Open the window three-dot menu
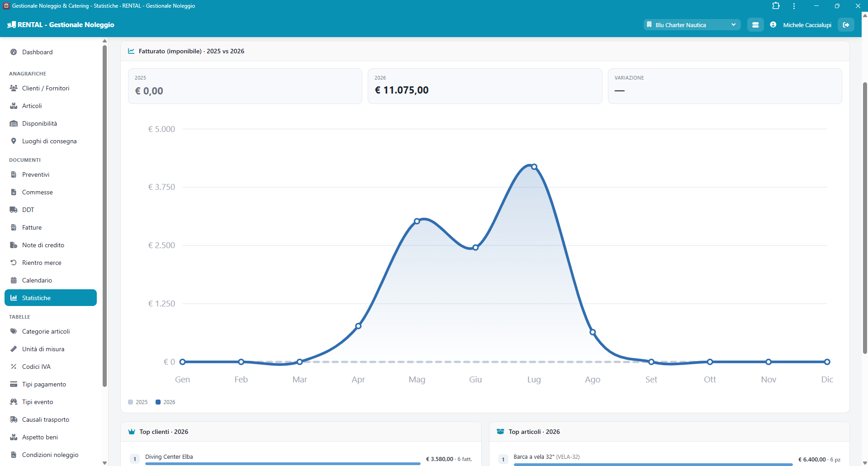The height and width of the screenshot is (466, 868). click(794, 6)
